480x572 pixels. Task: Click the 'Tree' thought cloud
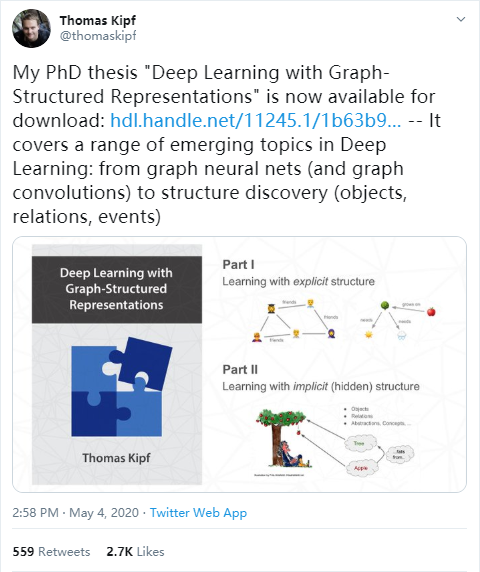pyautogui.click(x=360, y=443)
